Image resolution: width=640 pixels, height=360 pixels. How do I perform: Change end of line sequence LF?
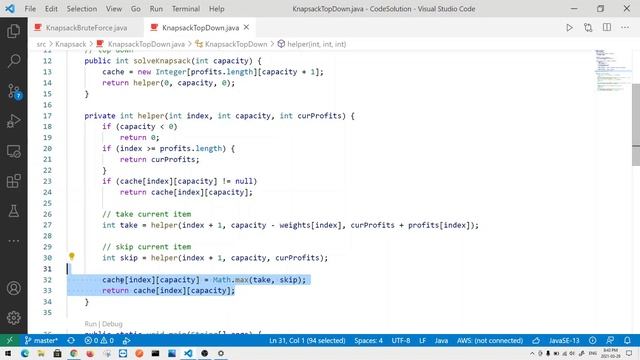tap(422, 340)
